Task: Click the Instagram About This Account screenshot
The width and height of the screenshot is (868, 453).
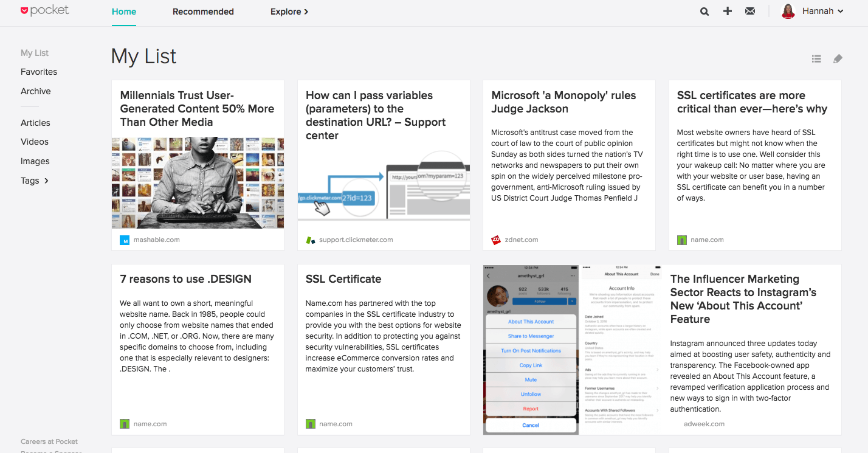Action: (x=573, y=350)
